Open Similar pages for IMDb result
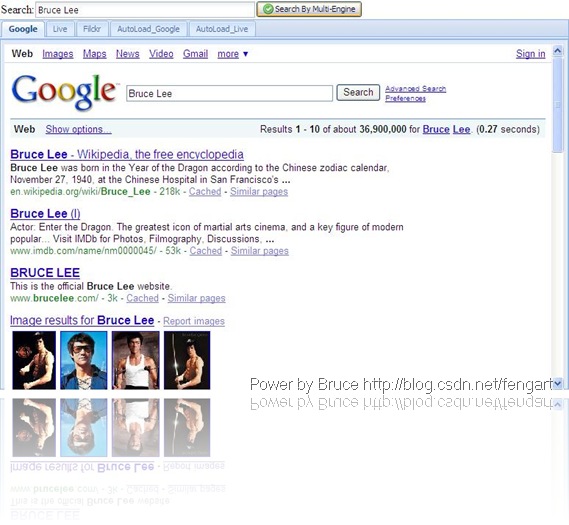The image size is (569, 525). click(259, 250)
